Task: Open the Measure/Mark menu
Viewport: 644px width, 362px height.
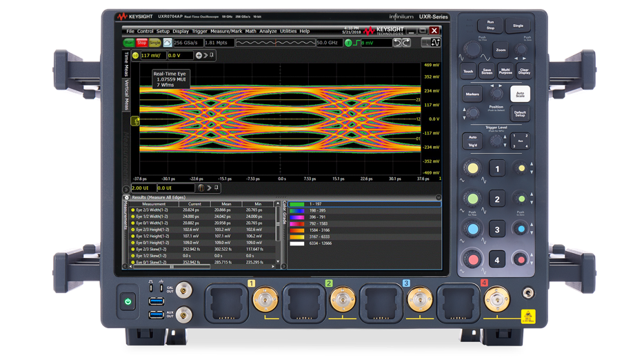Action: coord(226,31)
